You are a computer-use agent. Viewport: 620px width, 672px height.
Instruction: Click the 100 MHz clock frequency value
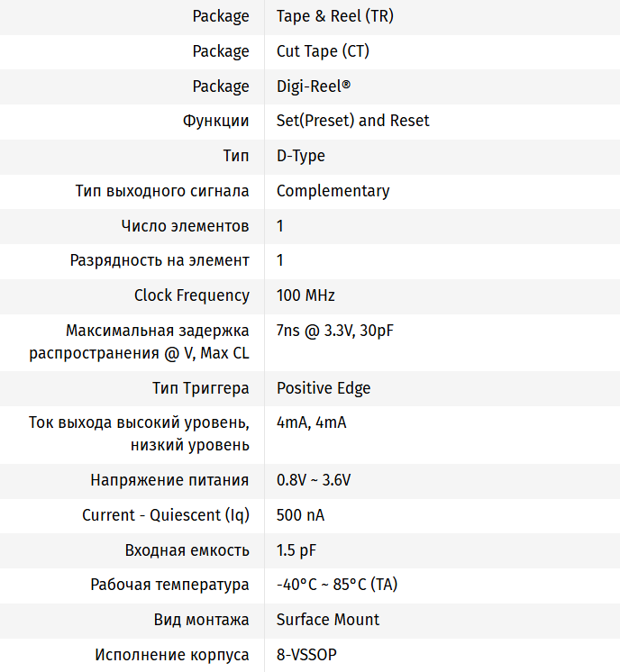pyautogui.click(x=305, y=295)
